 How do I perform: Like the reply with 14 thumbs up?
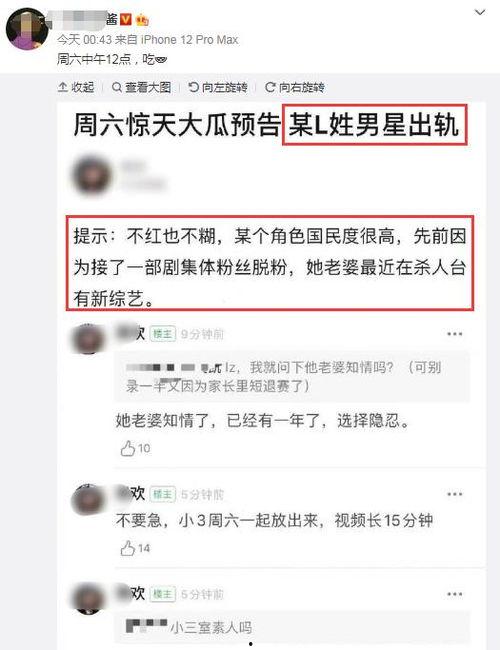pyautogui.click(x=135, y=548)
